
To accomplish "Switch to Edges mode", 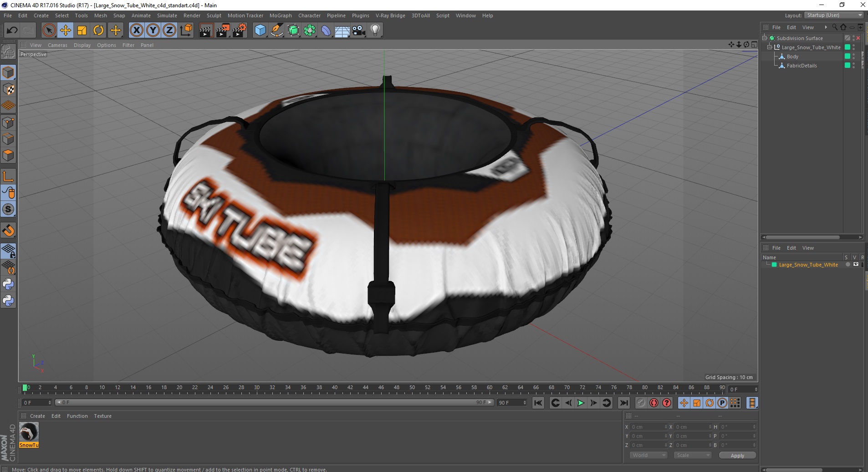I will (8, 139).
